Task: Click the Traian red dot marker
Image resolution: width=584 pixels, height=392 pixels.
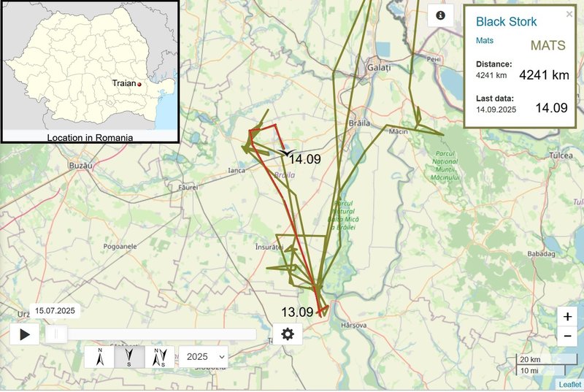Action: 139,85
